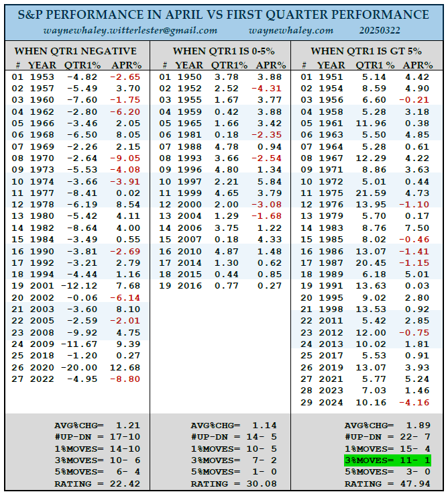Click year 2007 in the 0-5% table
The width and height of the screenshot is (448, 496).
coord(189,240)
